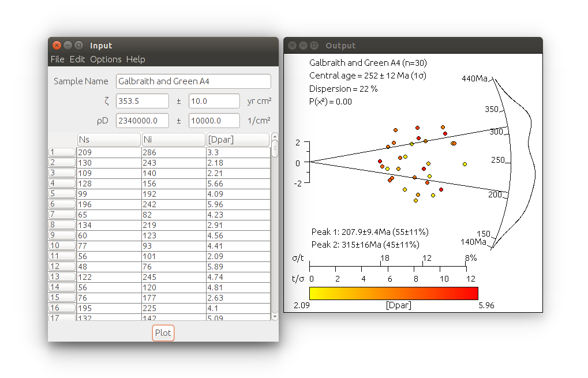Open the Help menu
Image resolution: width=588 pixels, height=378 pixels.
pyautogui.click(x=136, y=59)
